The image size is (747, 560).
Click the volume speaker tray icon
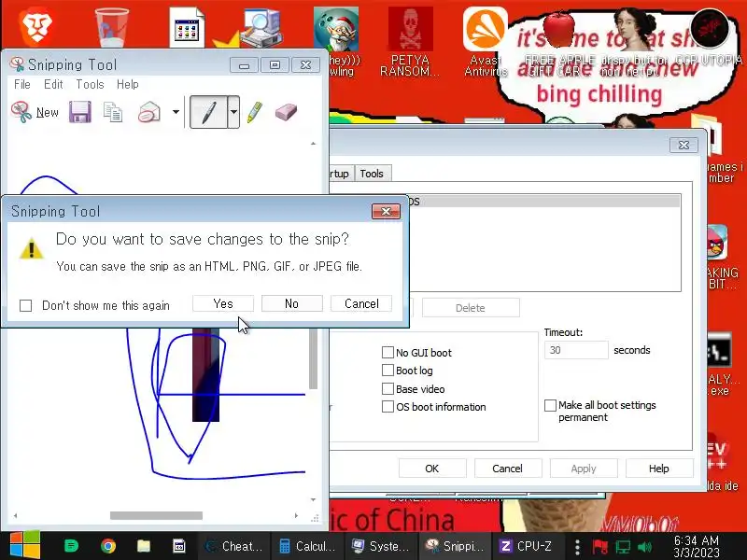[x=644, y=547]
